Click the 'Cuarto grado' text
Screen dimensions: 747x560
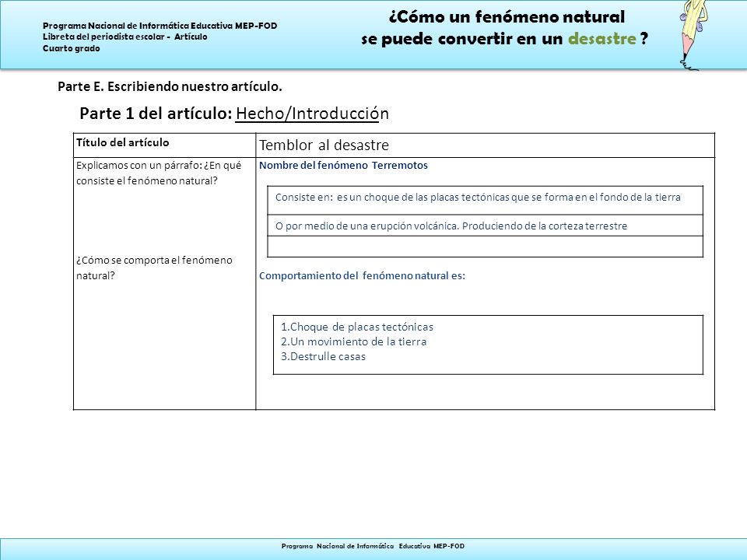(72, 48)
